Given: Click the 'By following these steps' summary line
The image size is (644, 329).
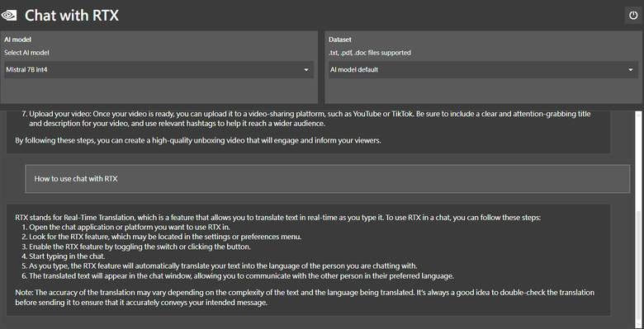Looking at the screenshot, I should (198, 140).
